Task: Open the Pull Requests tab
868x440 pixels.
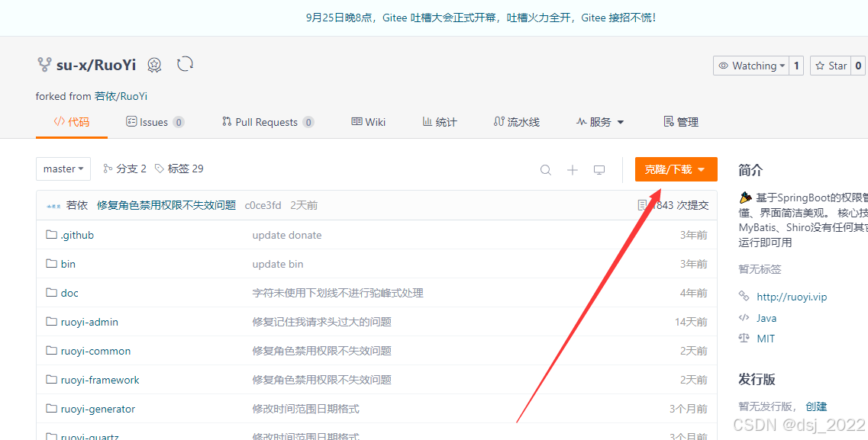Action: (x=268, y=121)
